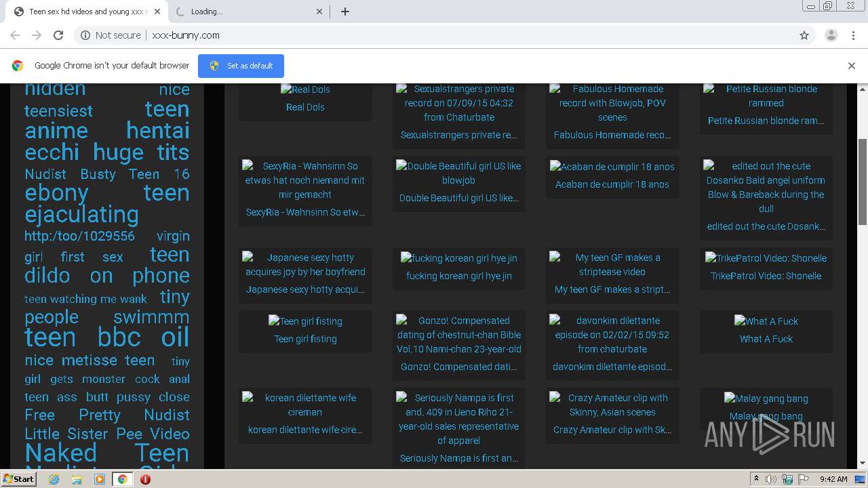The width and height of the screenshot is (868, 488).
Task: Select the Chrome taskbar icon
Action: click(122, 479)
